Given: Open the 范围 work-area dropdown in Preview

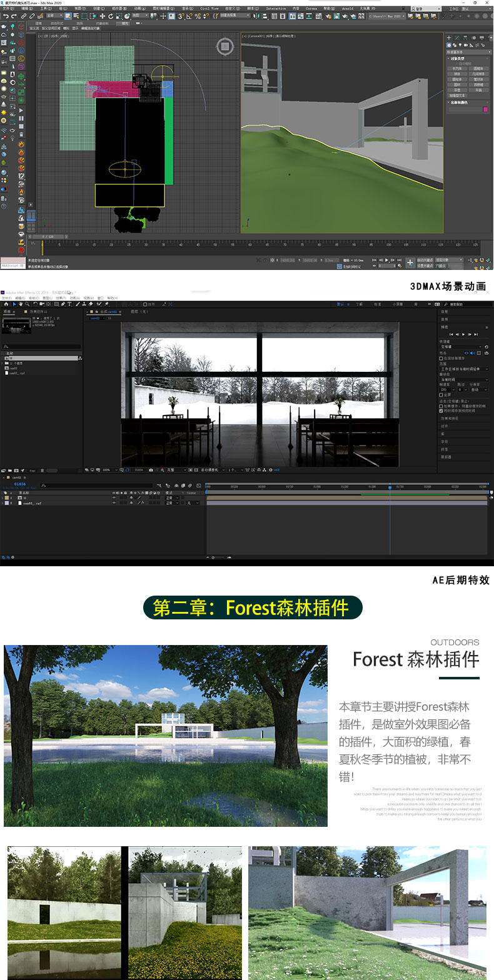Looking at the screenshot, I should click(x=464, y=369).
